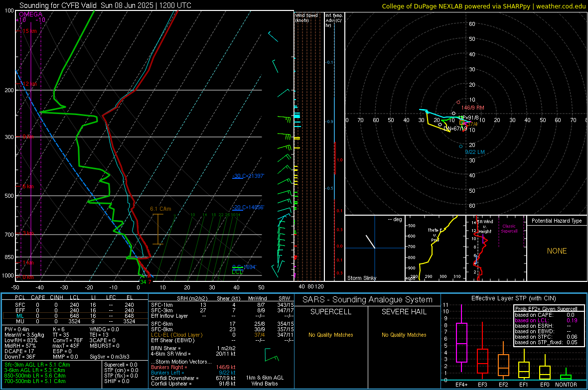The height and width of the screenshot is (390, 588).
Task: Click the 'Eff Inflow Layer' row label
Action: 169,316
